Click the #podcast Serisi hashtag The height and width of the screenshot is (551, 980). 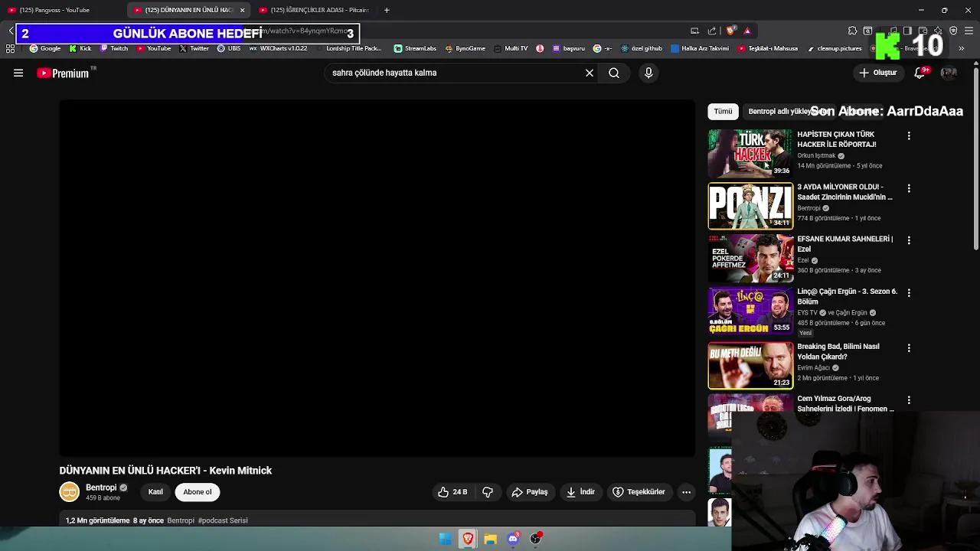(x=223, y=520)
